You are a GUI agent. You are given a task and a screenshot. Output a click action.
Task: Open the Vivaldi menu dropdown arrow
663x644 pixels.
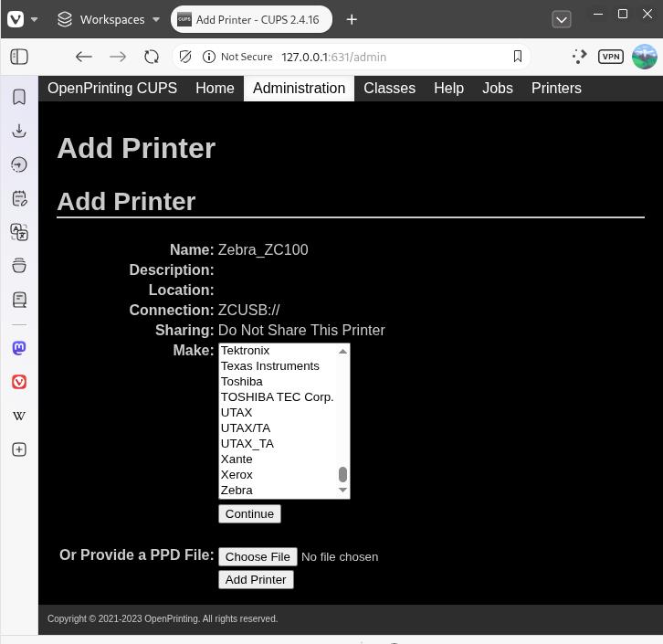click(x=35, y=19)
